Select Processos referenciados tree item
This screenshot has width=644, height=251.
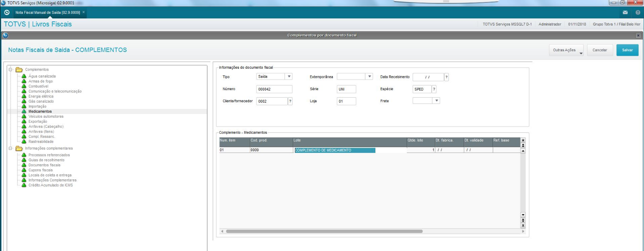click(49, 155)
